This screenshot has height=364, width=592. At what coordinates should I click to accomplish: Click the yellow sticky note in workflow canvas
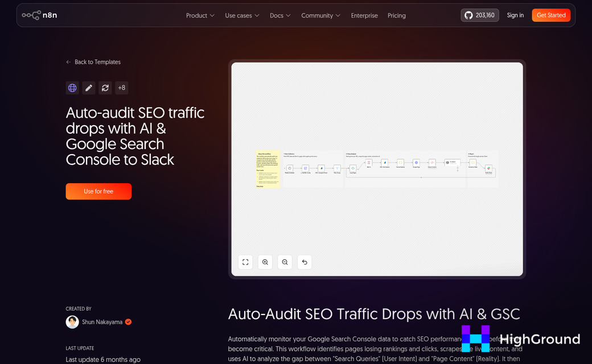point(268,169)
